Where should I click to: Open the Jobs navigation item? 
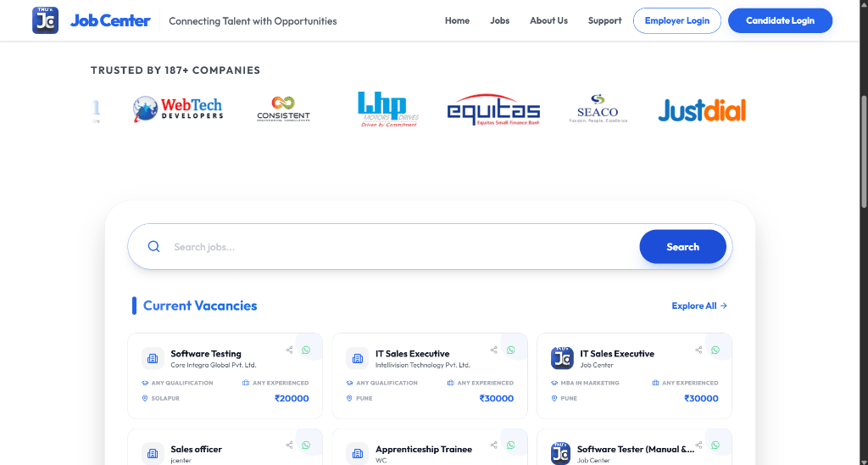coord(500,20)
